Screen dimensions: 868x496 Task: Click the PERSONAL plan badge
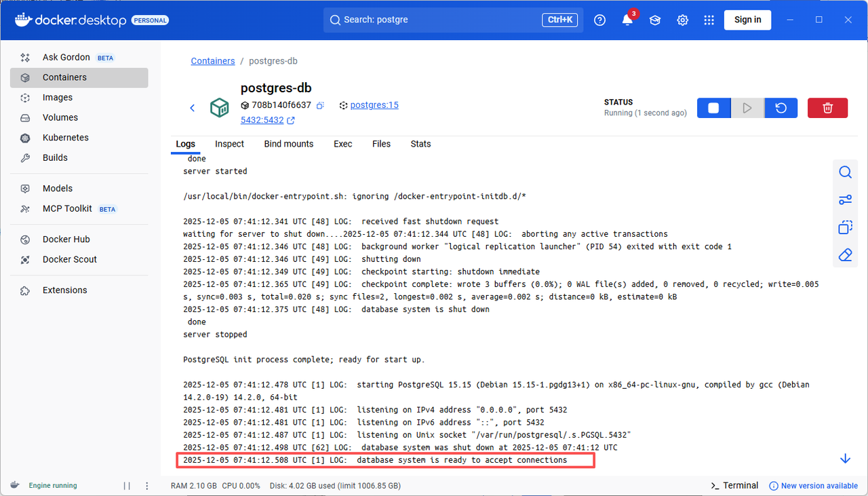point(150,20)
